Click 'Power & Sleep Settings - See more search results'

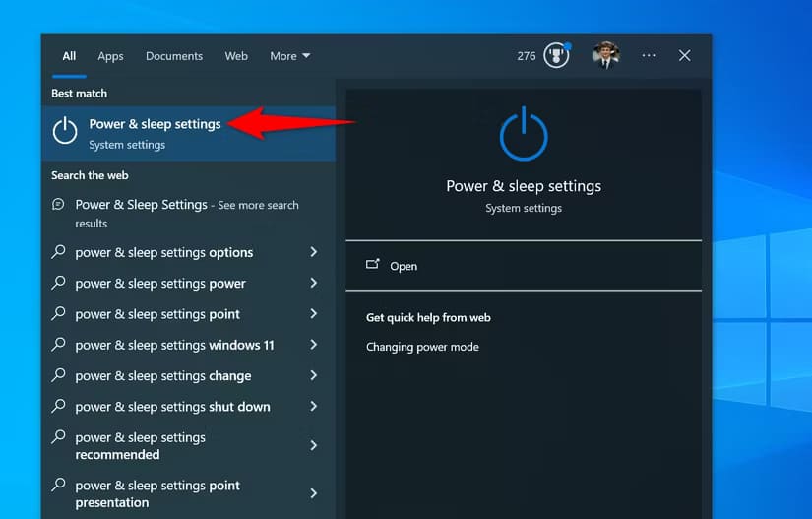tap(186, 214)
